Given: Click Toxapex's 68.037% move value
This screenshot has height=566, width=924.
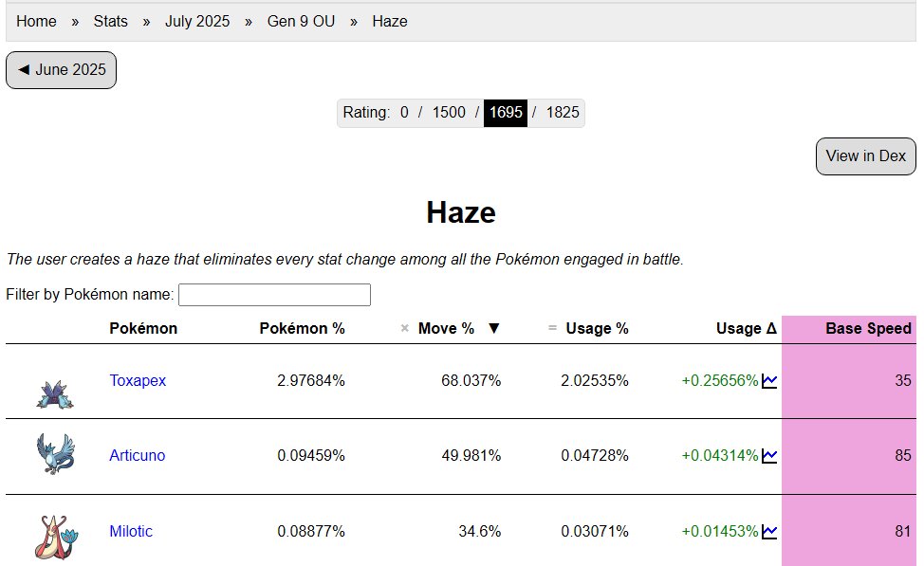Looking at the screenshot, I should pos(471,381).
